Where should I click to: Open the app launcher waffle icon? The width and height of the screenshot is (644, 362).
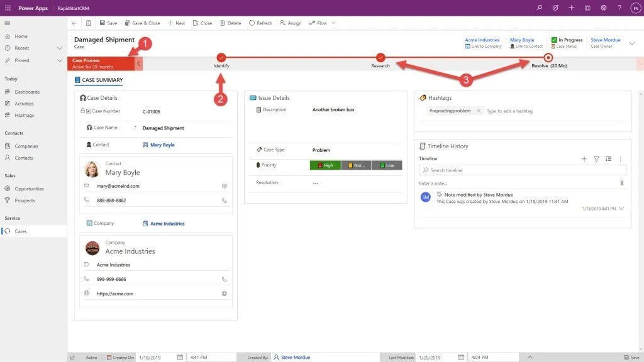pyautogui.click(x=8, y=8)
